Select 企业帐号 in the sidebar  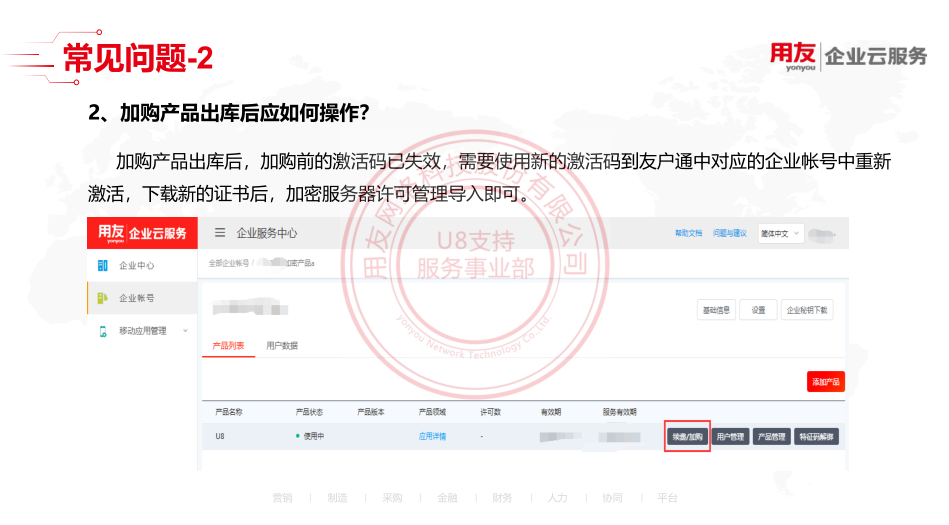137,298
